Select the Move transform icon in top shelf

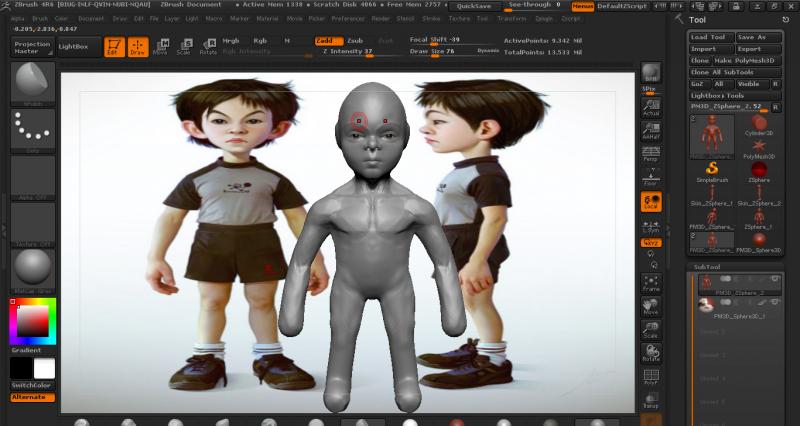click(x=160, y=46)
